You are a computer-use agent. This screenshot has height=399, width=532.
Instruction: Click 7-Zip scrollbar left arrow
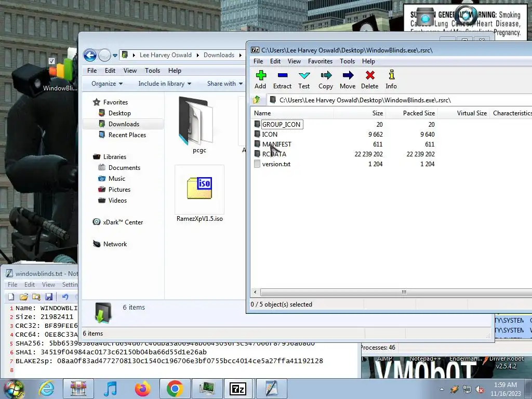click(255, 292)
